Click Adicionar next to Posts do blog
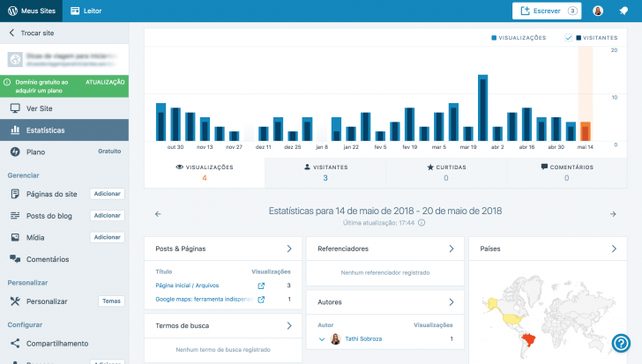 point(107,215)
